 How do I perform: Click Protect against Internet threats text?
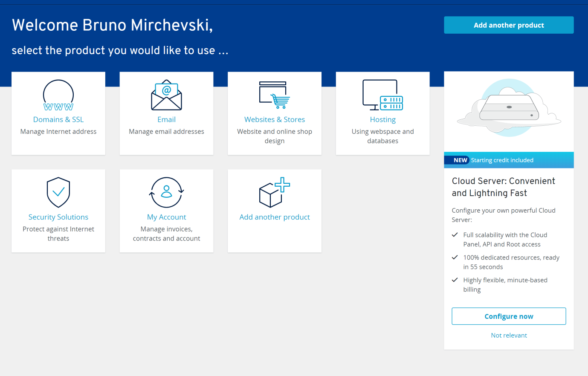58,234
